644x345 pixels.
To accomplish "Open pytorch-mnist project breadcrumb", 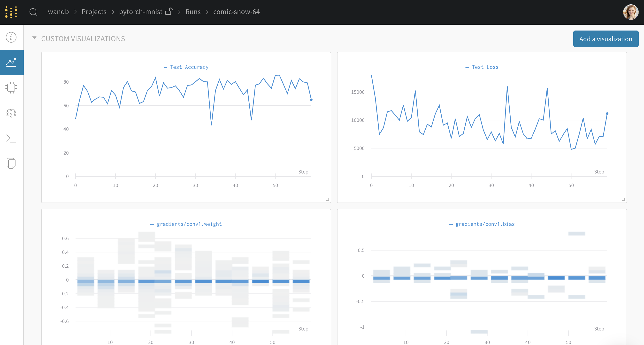I will (x=140, y=12).
